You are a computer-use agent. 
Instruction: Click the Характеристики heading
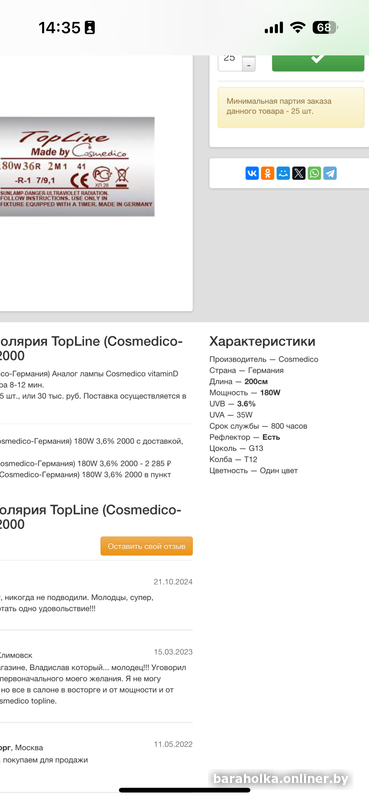click(x=262, y=341)
